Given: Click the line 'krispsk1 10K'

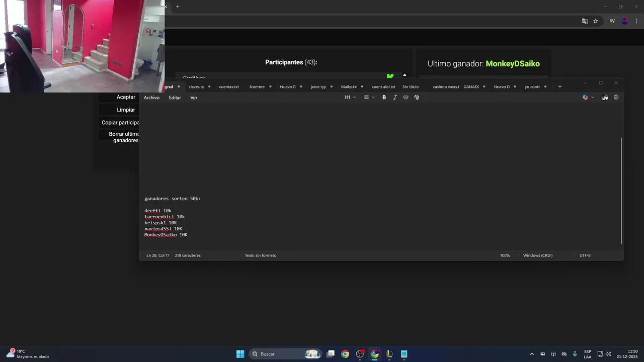Looking at the screenshot, I should 160,223.
